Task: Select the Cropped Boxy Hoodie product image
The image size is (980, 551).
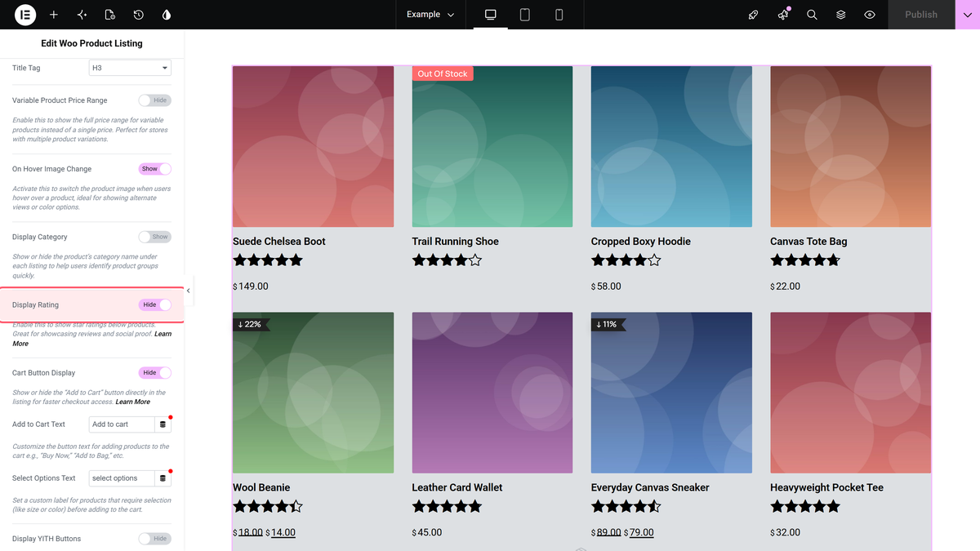Action: [671, 147]
